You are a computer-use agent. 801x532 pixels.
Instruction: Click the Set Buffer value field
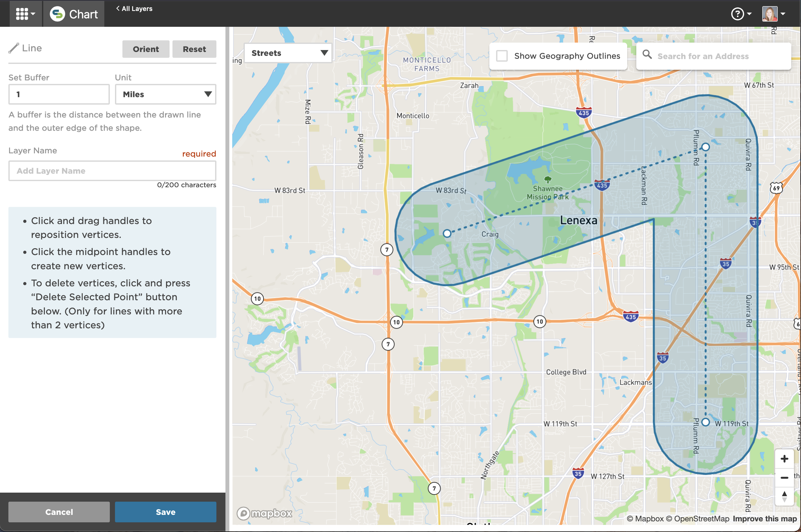[59, 94]
